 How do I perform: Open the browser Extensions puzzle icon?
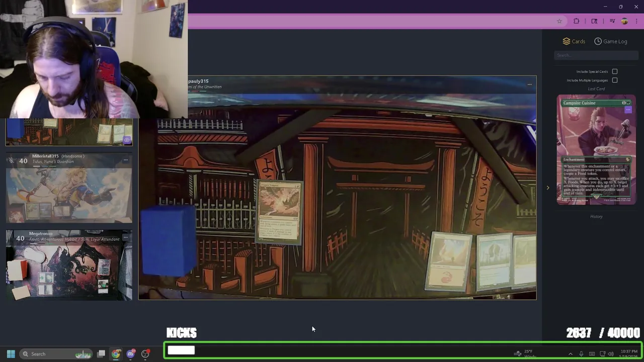coord(577,21)
